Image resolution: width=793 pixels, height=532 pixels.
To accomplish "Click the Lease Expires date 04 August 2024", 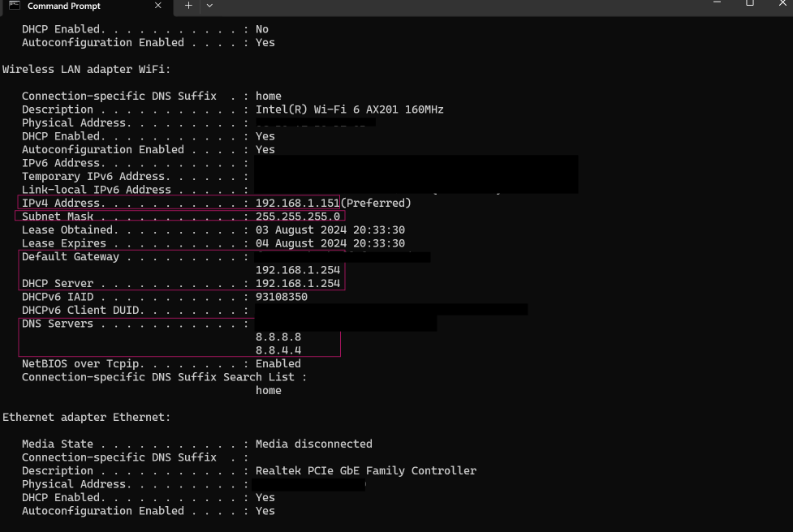I will coord(301,243).
